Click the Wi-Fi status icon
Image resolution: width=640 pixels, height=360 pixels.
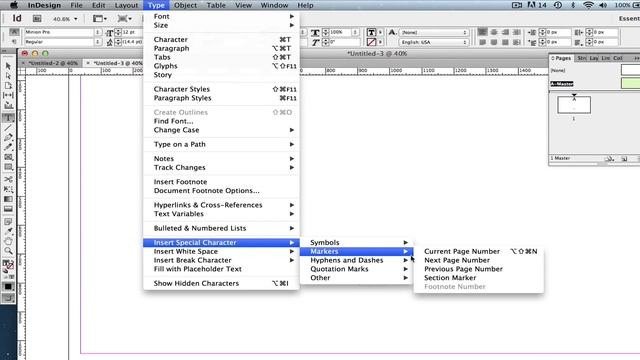click(x=588, y=5)
